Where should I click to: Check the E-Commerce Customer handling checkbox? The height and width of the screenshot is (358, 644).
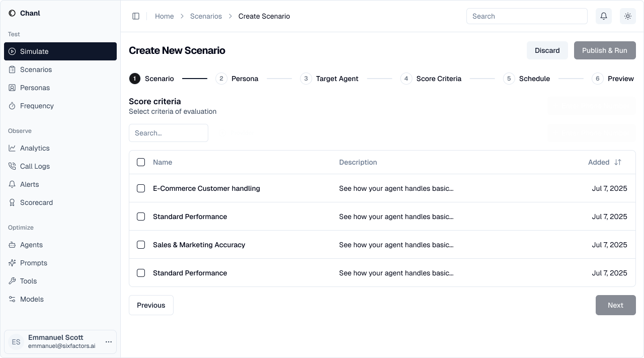[x=141, y=188]
